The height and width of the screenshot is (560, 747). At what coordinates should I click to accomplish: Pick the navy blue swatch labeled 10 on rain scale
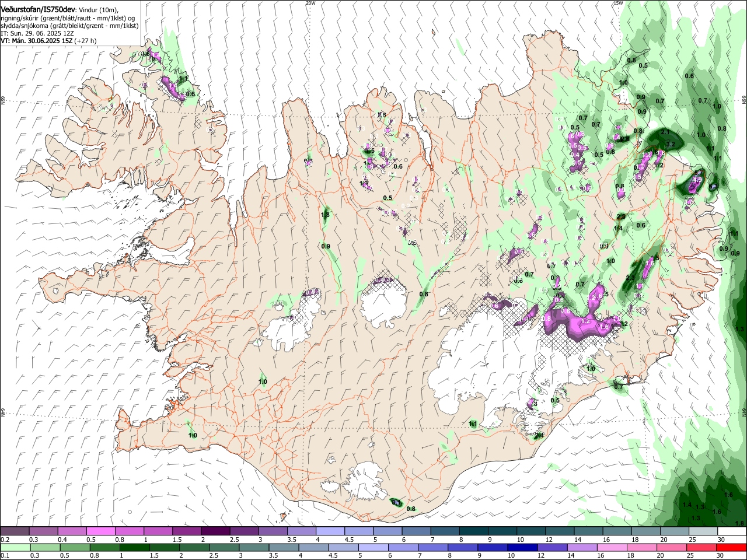coord(522,548)
